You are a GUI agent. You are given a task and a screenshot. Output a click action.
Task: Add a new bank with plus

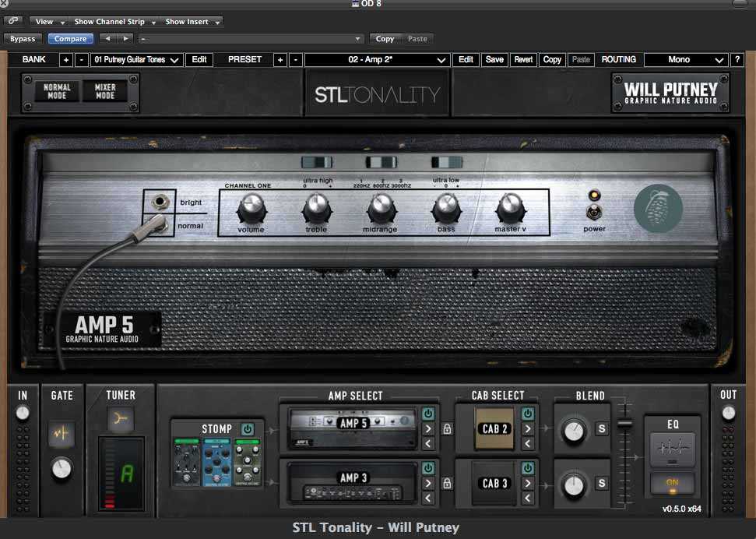click(x=66, y=60)
